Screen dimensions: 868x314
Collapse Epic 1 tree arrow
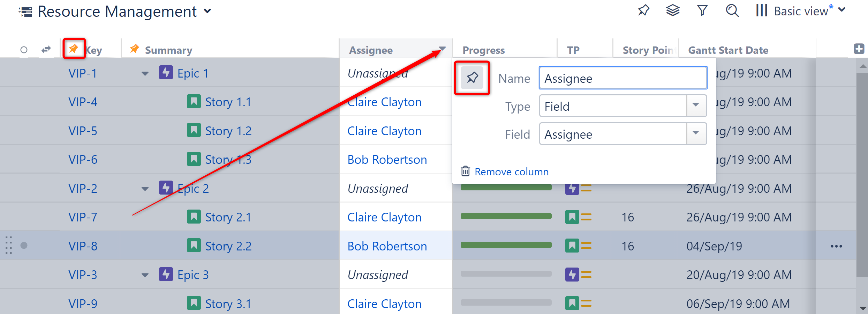pos(145,74)
